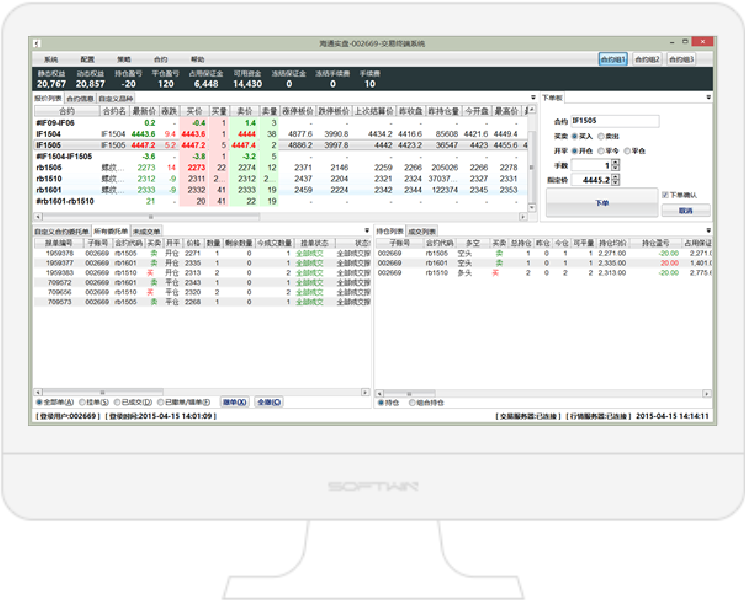Open the 下单板 order panel menu arrow
746x600 pixels.
709,98
